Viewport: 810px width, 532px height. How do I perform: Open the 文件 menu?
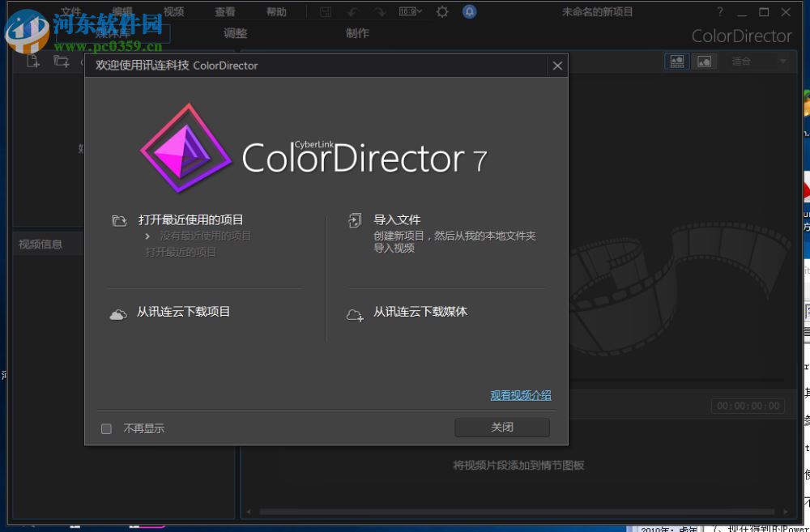pyautogui.click(x=71, y=11)
